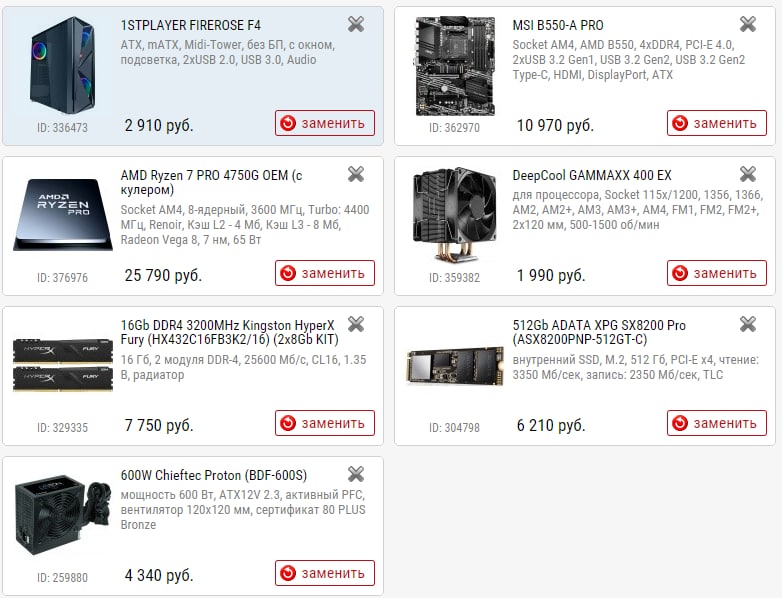Open the 1STPLAYER case product image
Screen dimensions: 782x598
[62, 66]
